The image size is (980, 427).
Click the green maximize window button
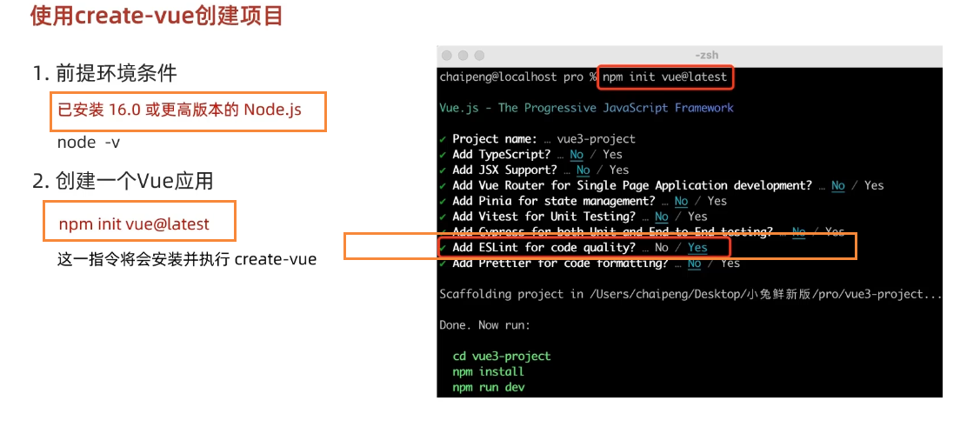tap(479, 55)
